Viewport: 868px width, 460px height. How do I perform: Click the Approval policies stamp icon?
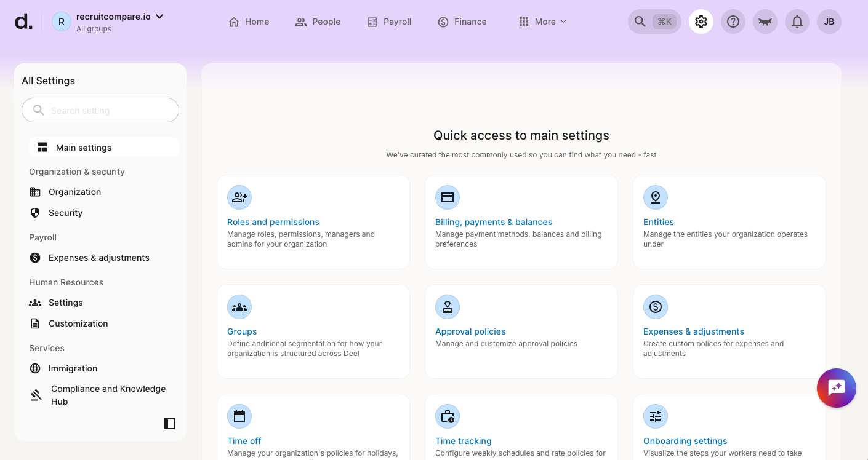coord(448,307)
